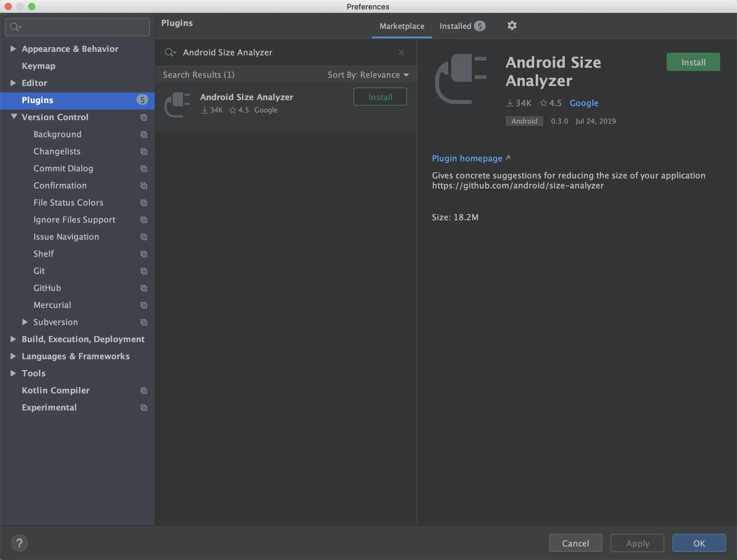Screen dimensions: 737x560
Task: Select the Issue Navigation settings entry
Action: click(x=66, y=237)
